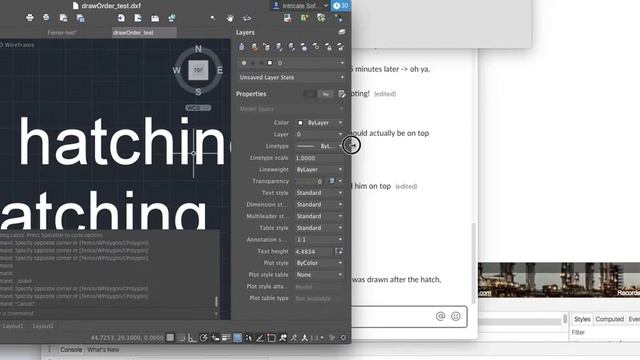Switch to the drawOrder_test drawing tab
Viewport: 640px width, 360px height.
tap(144, 33)
